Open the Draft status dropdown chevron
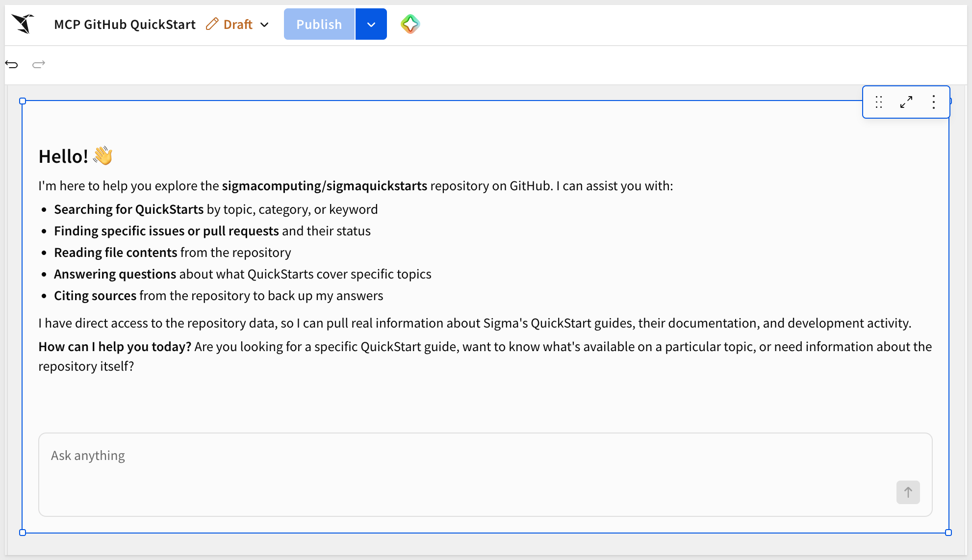The width and height of the screenshot is (972, 560). coord(265,25)
